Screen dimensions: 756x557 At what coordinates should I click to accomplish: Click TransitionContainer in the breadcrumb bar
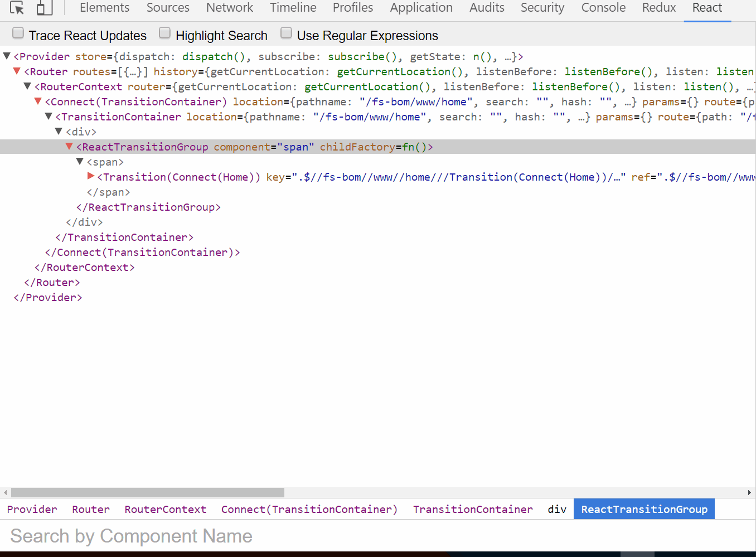[473, 509]
